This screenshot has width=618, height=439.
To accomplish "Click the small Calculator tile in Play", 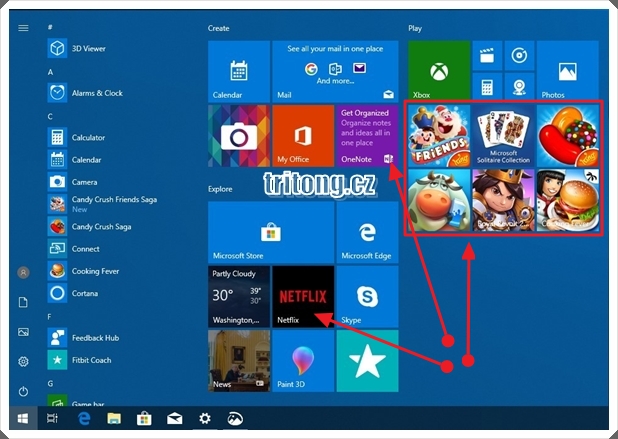I will coord(487,86).
